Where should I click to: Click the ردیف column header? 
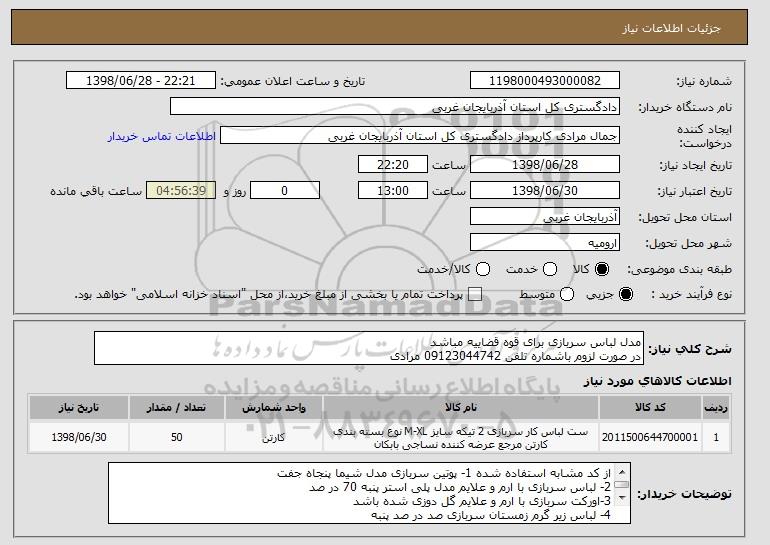pos(716,408)
